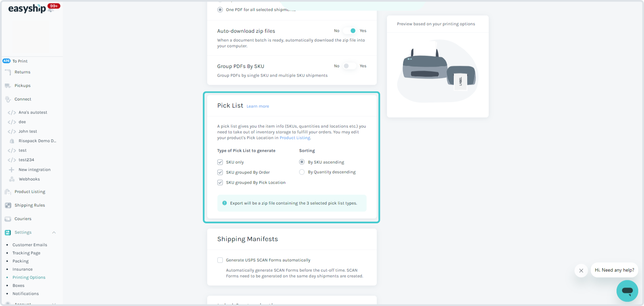Image resolution: width=644 pixels, height=306 pixels.
Task: Click 'dee' in the integrations list
Action: pyautogui.click(x=22, y=122)
